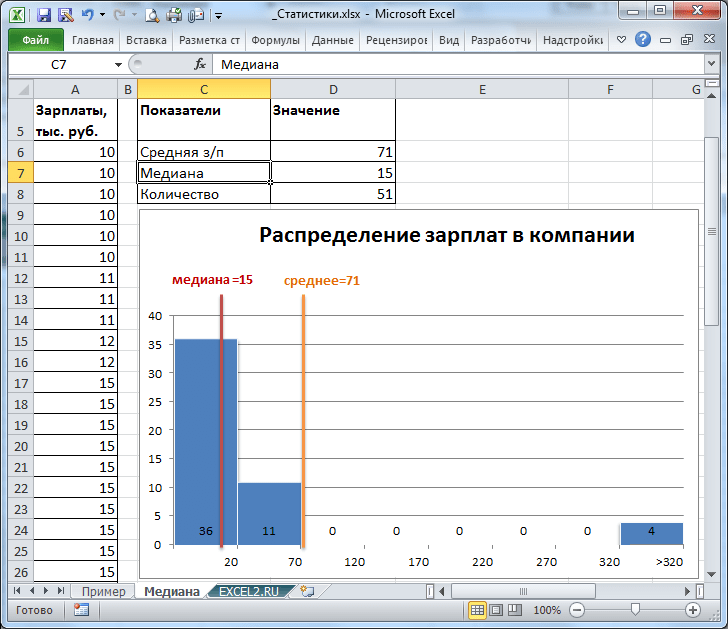Click the Save As icon with pencil

tap(65, 15)
